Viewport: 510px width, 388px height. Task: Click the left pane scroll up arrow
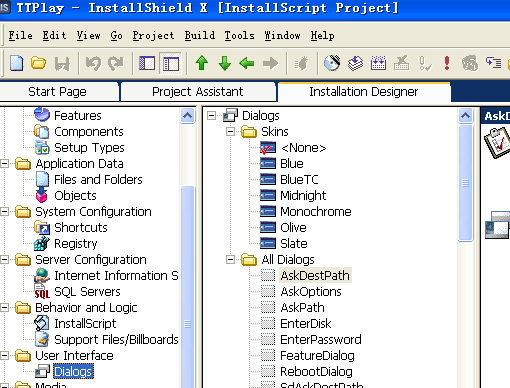(x=188, y=116)
